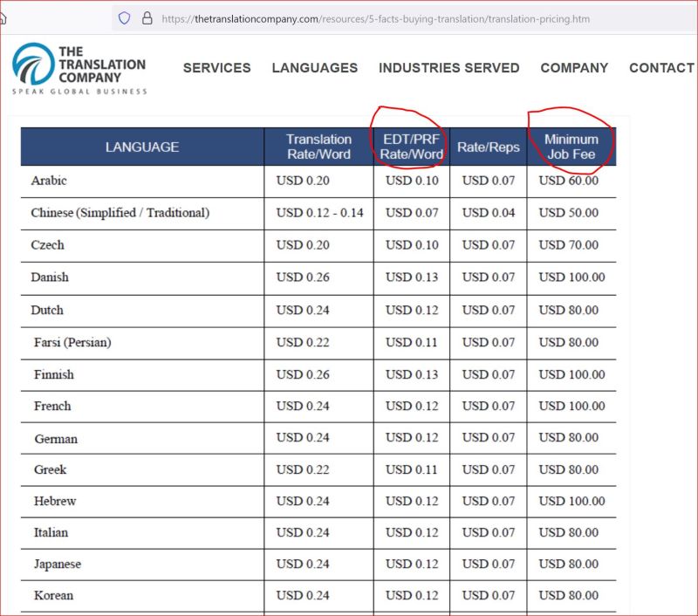The image size is (698, 616).
Task: Open the CONTACT menu item
Action: click(x=661, y=68)
